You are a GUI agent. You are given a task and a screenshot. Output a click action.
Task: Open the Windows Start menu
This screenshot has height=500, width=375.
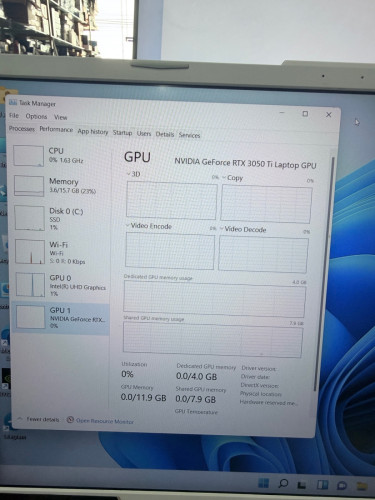(x=263, y=483)
